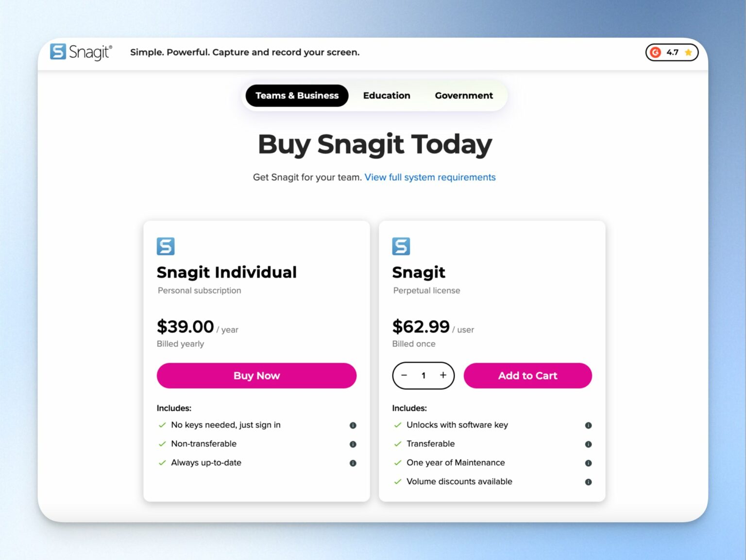This screenshot has height=560, width=746.
Task: Click Buy Now for Snagit Individual
Action: point(256,375)
